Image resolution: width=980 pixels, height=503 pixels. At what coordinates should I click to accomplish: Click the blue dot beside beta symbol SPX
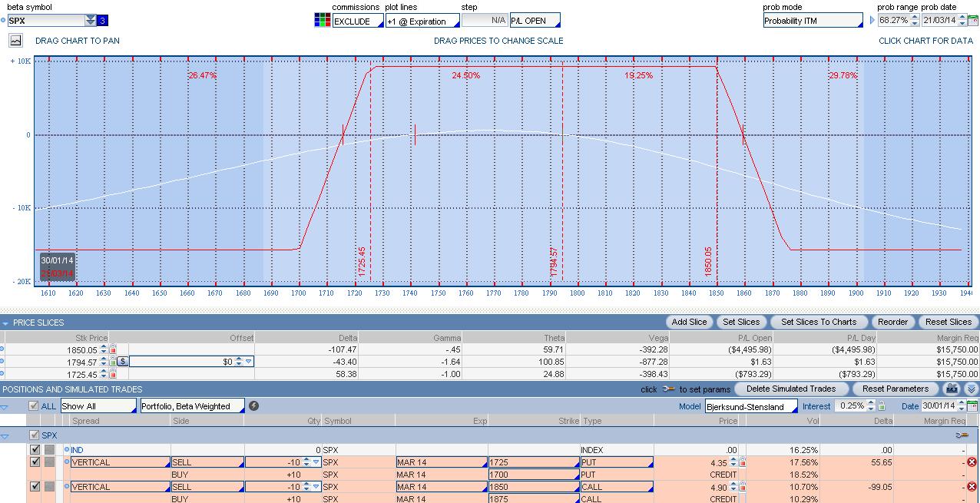tap(3, 21)
